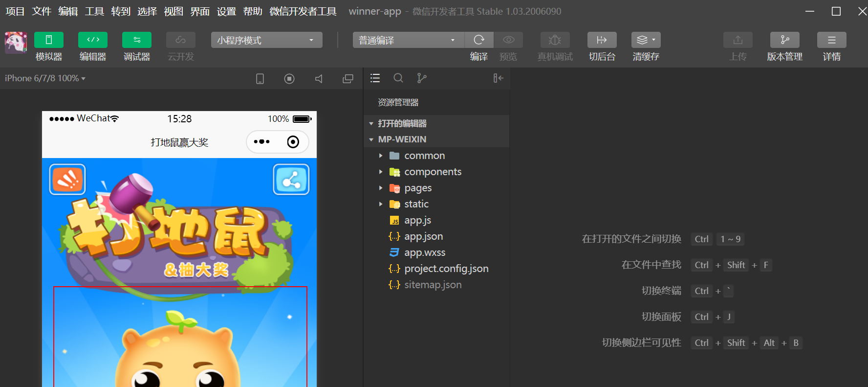Viewport: 868px width, 387px height.
Task: Toggle the debugger (调试器) panel button
Action: tap(137, 40)
